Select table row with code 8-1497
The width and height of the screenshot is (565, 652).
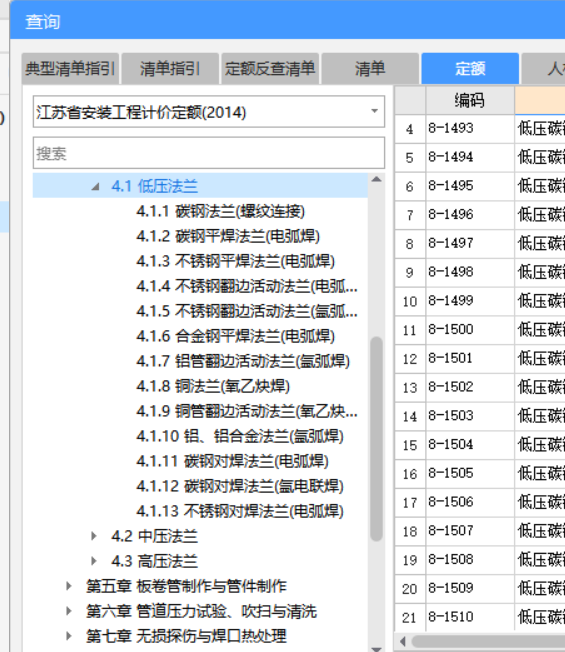(480, 244)
